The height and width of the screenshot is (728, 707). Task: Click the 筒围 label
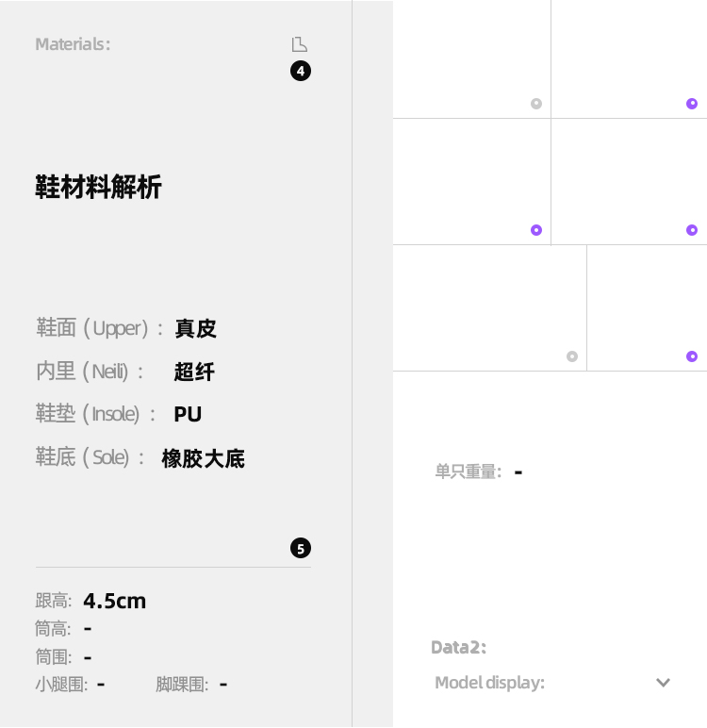click(x=54, y=657)
